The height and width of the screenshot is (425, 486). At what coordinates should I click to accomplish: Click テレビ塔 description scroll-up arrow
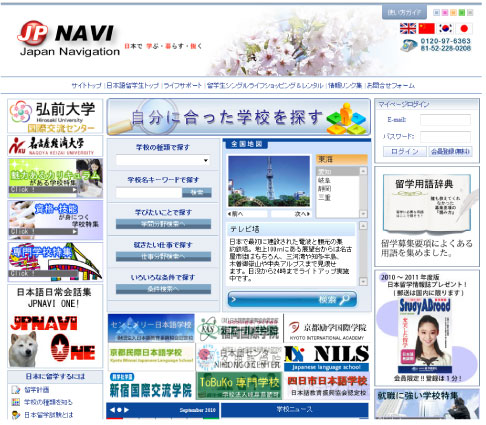coord(363,226)
